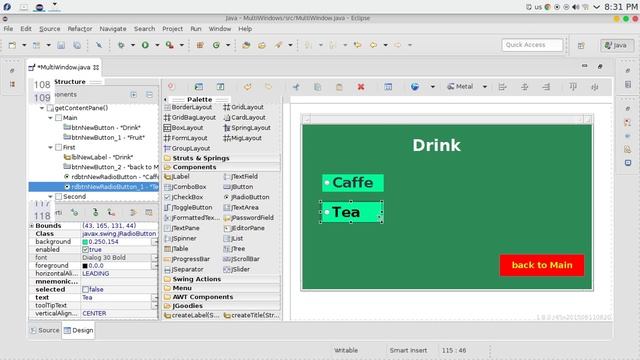
Task: Choose JToggleButton in the Palette
Action: point(188,207)
